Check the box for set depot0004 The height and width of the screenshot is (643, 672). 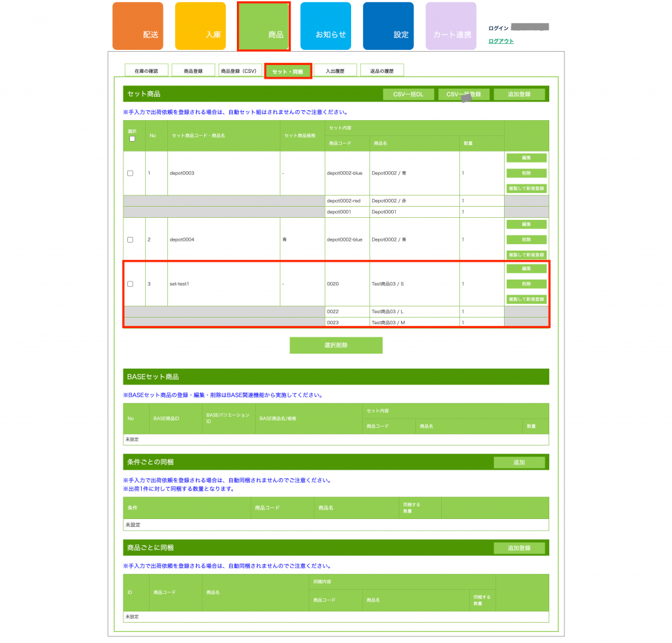(x=130, y=239)
